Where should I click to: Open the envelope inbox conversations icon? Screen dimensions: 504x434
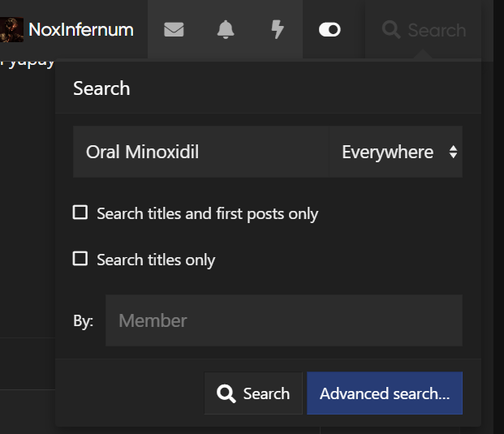174,29
